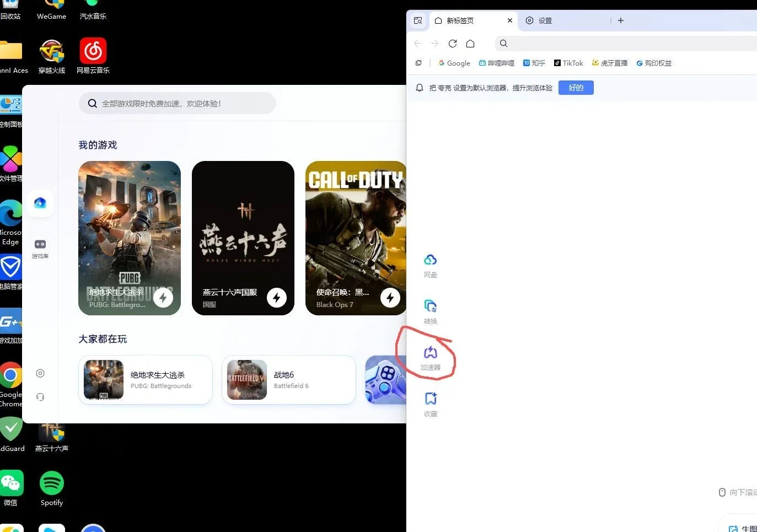Click the browser forward arrow

[435, 44]
